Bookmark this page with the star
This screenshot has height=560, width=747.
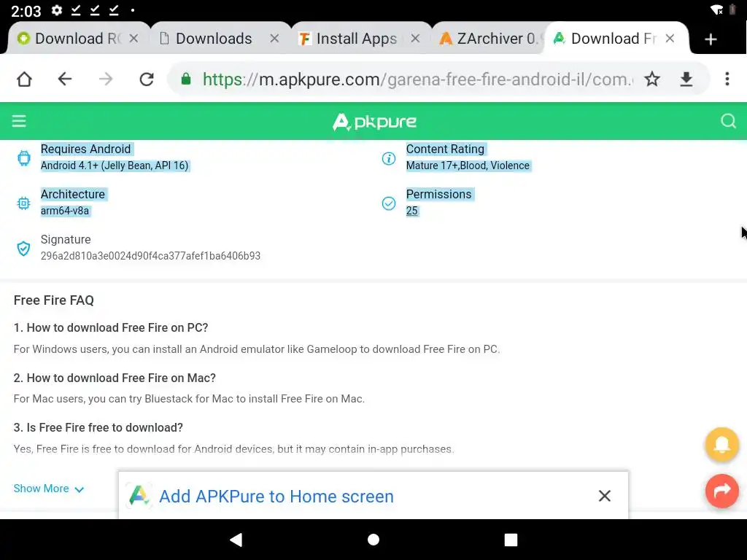point(652,79)
